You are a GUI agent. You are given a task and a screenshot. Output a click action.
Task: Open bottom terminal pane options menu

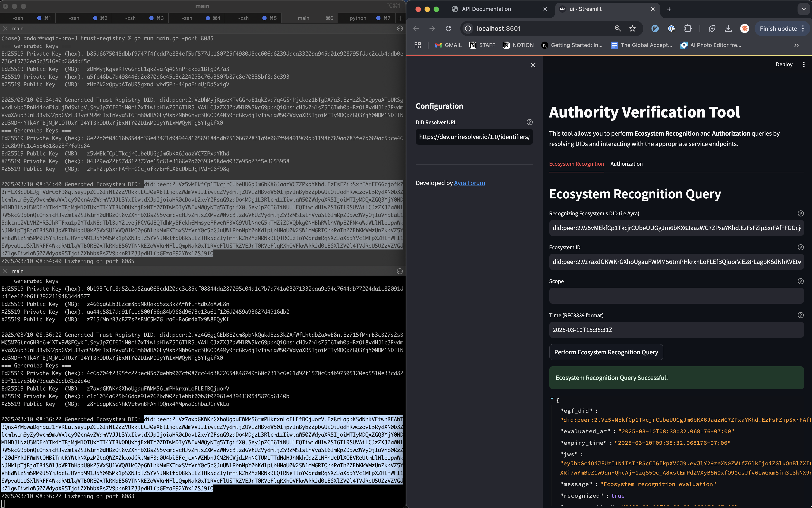pos(400,271)
